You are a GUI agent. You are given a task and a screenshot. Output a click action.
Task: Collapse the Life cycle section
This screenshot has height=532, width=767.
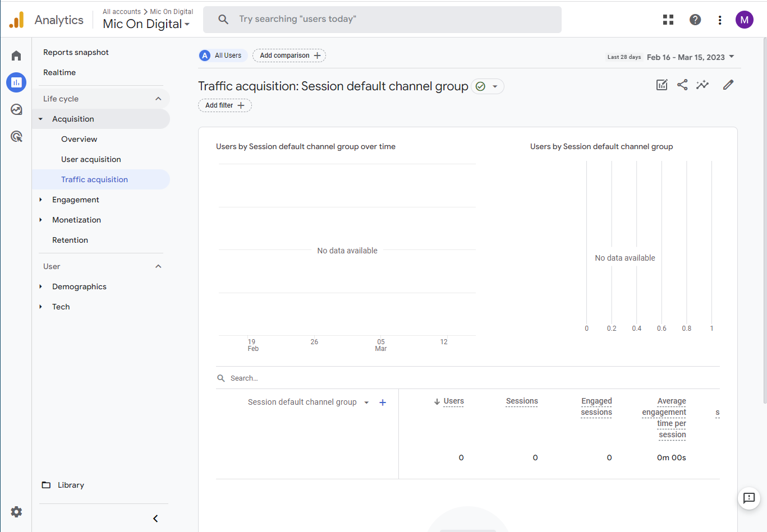point(158,99)
